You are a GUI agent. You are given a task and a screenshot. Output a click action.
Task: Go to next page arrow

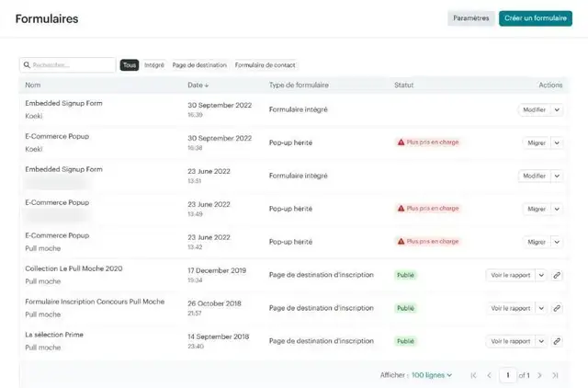click(x=539, y=375)
